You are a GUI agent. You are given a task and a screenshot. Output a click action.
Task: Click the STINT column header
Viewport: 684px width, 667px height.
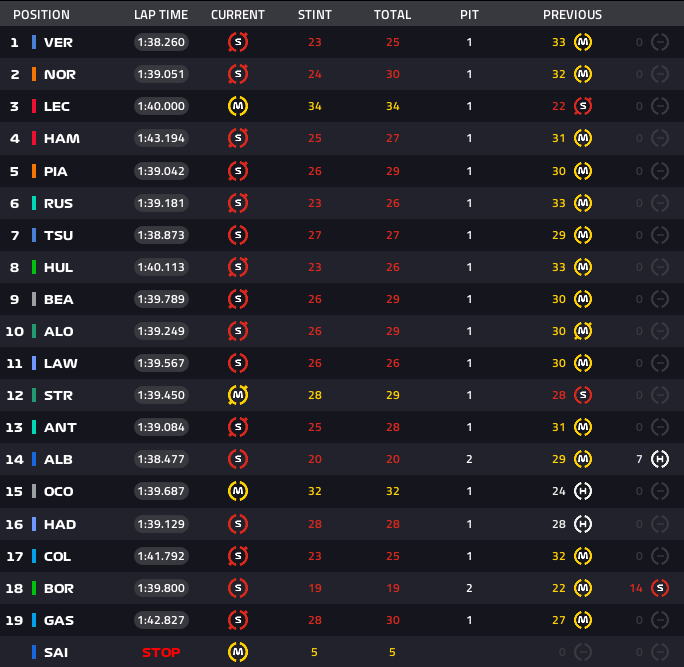point(315,15)
